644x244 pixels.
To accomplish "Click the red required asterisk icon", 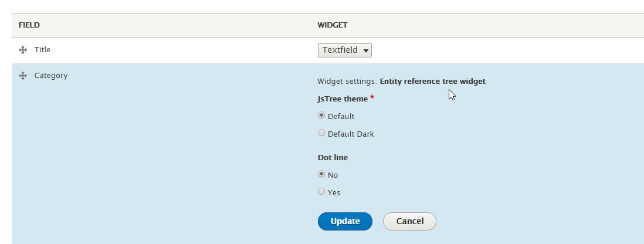I will (372, 97).
